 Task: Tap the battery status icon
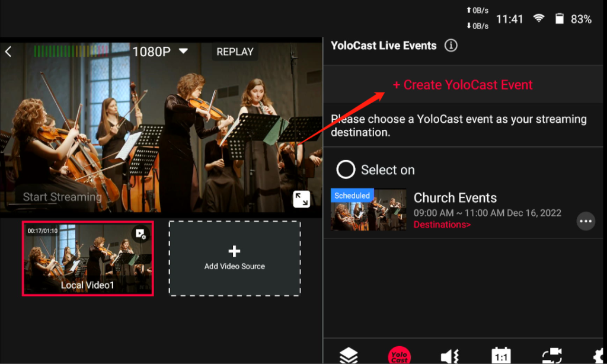[560, 18]
